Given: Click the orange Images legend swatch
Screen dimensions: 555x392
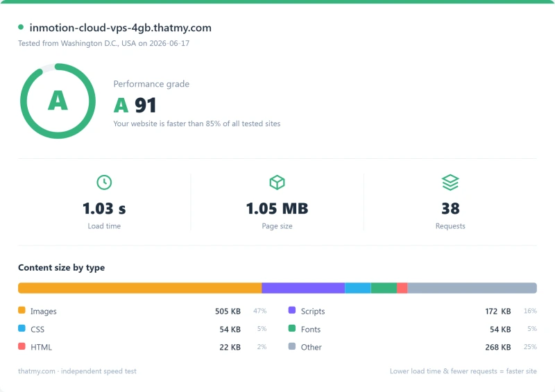Looking at the screenshot, I should click(x=22, y=310).
